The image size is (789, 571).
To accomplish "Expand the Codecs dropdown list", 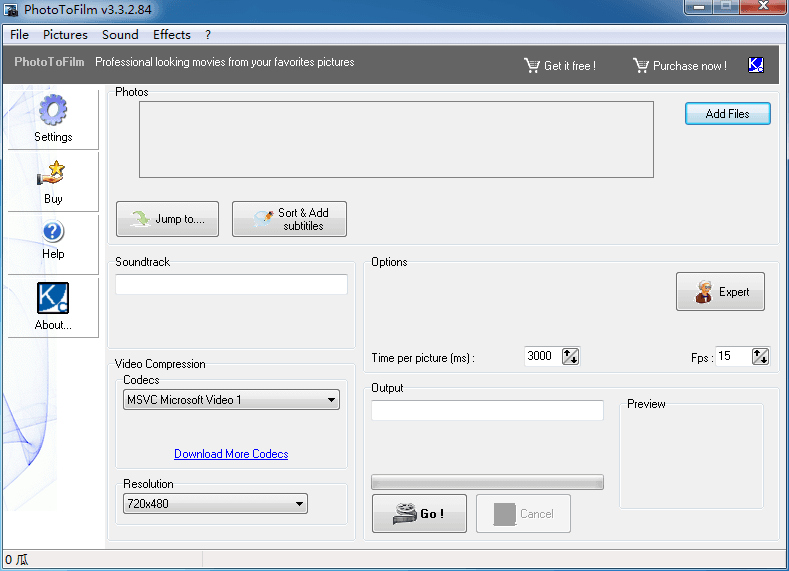I will pos(332,400).
